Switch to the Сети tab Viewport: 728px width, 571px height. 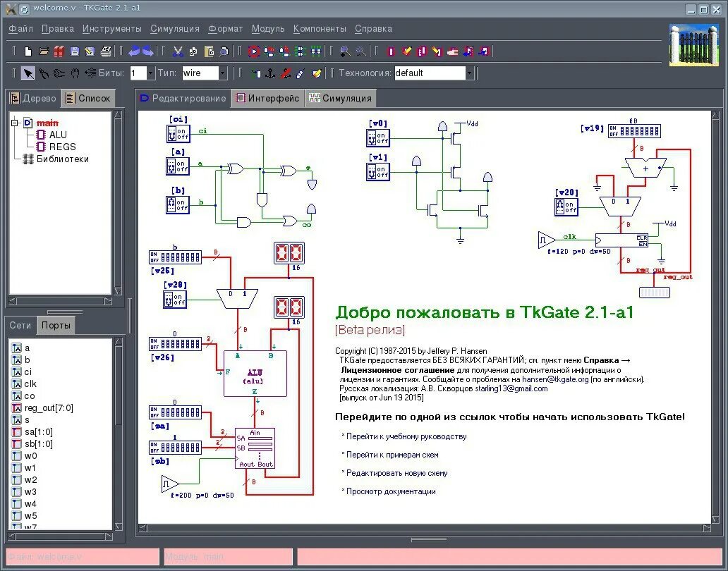click(x=20, y=325)
